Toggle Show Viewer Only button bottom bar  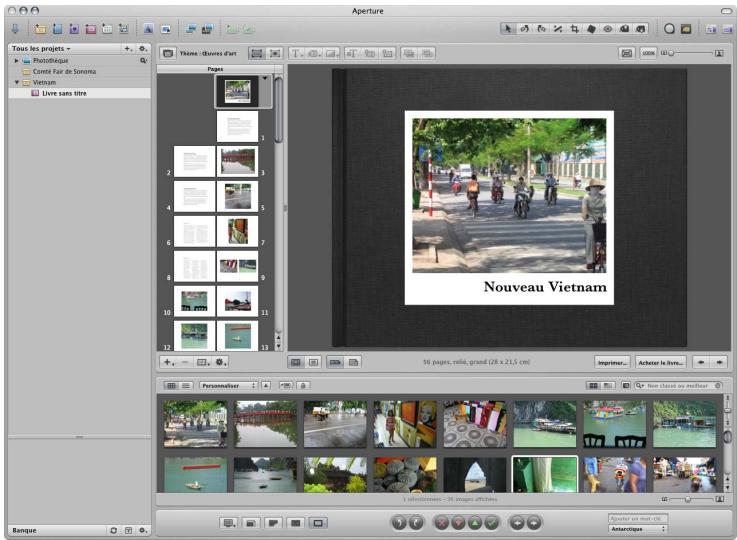pyautogui.click(x=318, y=523)
